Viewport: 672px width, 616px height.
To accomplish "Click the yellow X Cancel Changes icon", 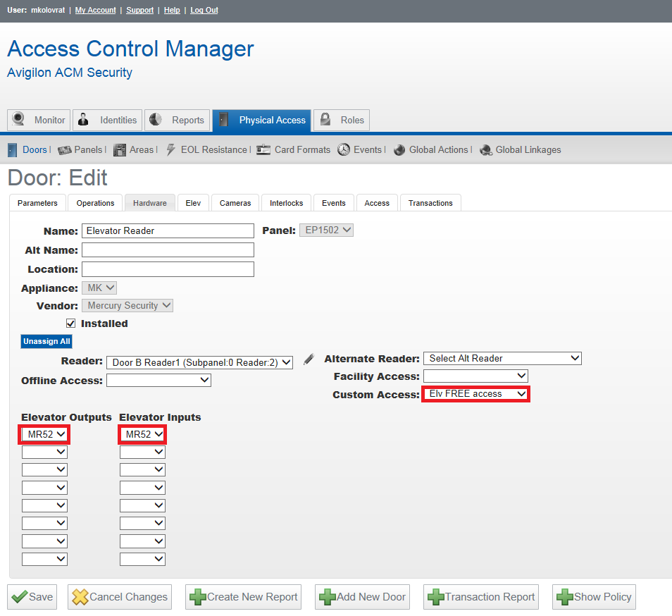I will 80,597.
